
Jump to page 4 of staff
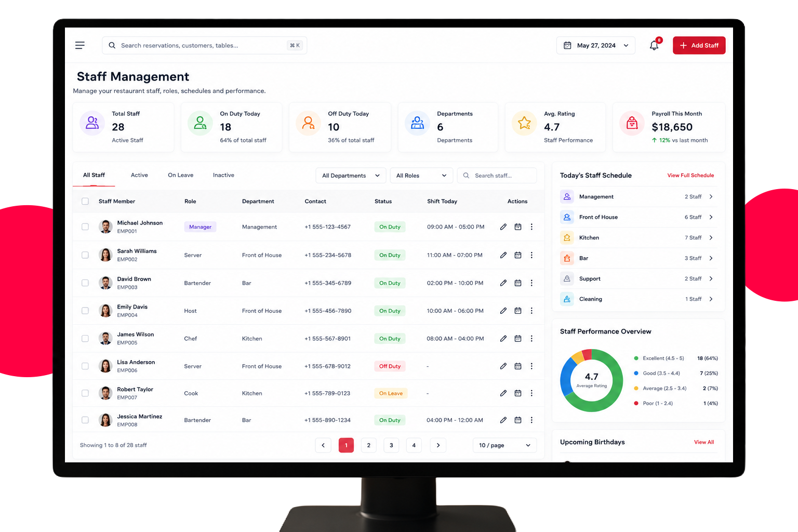click(x=414, y=445)
